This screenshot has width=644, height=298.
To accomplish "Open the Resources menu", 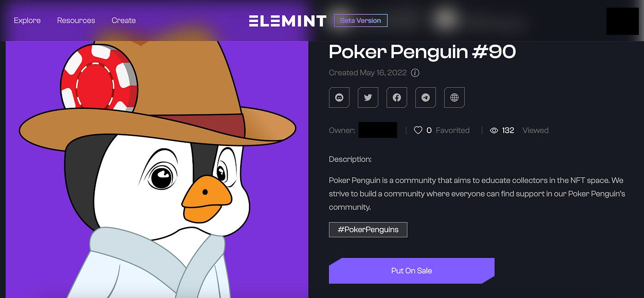I will tap(76, 20).
